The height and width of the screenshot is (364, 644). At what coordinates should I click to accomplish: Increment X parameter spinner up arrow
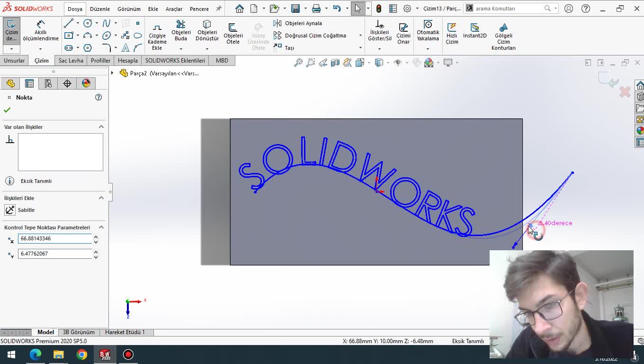(x=96, y=237)
